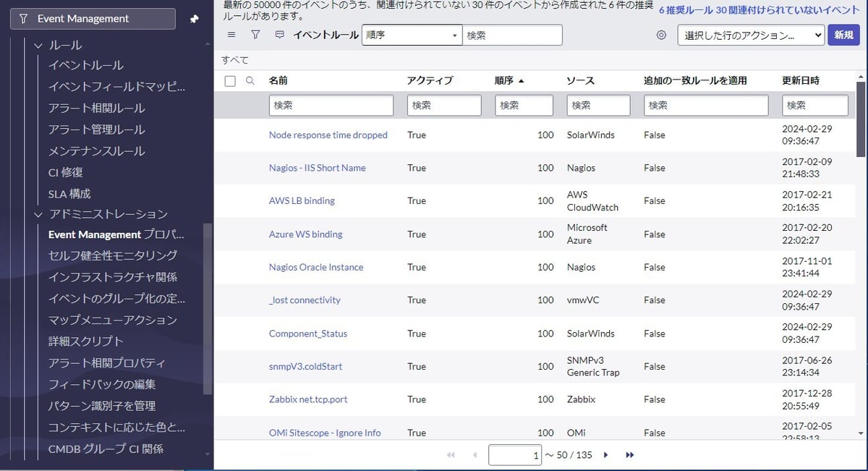Open the list personalization gear icon
Image resolution: width=868 pixels, height=471 pixels.
point(661,35)
